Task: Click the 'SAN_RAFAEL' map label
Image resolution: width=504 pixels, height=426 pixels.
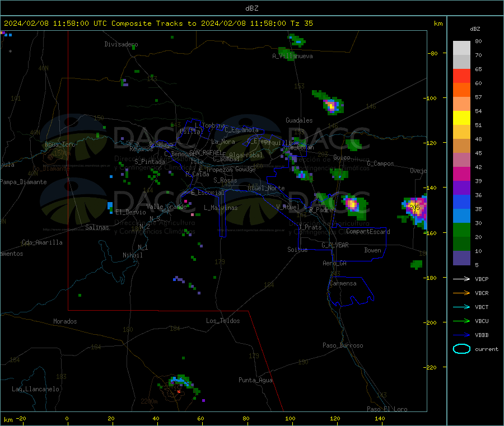Action: (205, 152)
